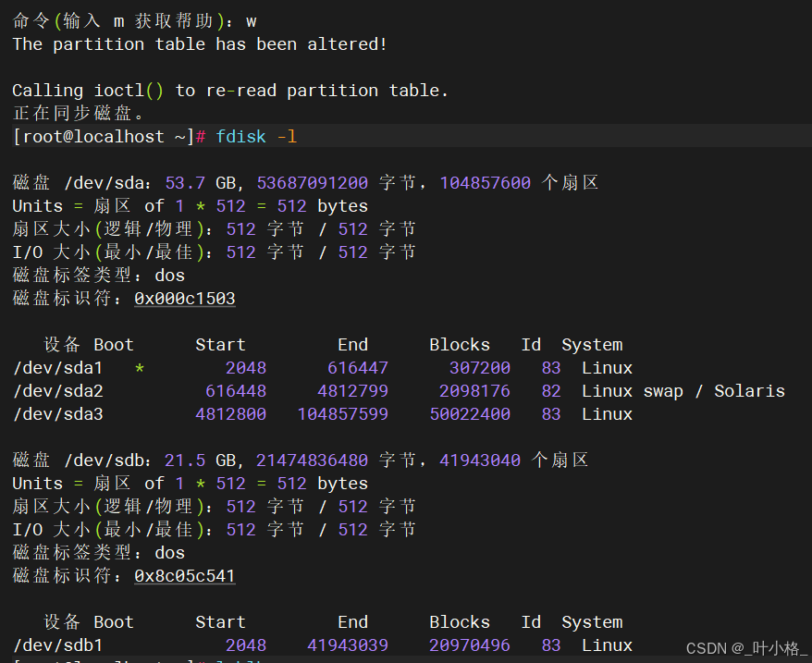Click the 'w' command input on first line

pyautogui.click(x=252, y=22)
